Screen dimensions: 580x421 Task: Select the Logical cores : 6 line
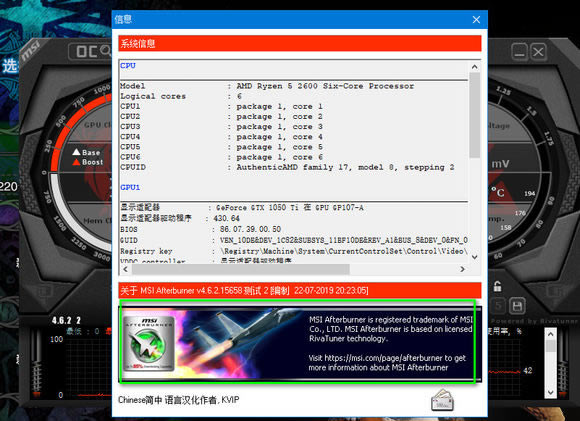point(181,96)
